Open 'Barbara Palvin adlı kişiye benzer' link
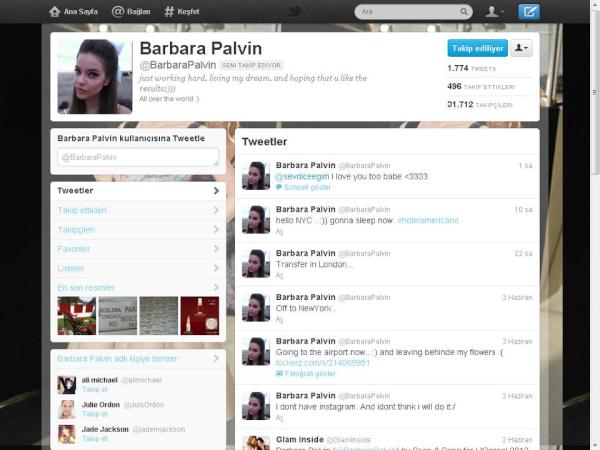Viewport: 600px width, 450px height. pos(117,359)
